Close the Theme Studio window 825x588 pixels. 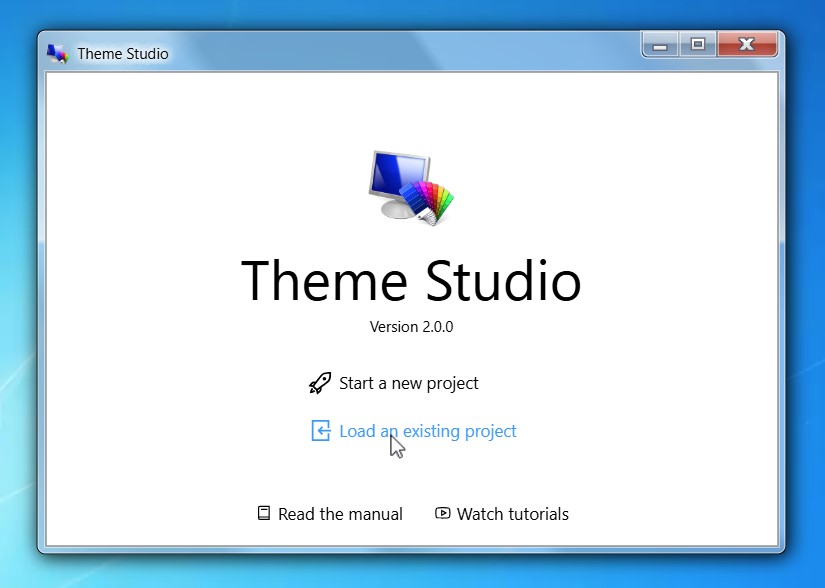pos(747,44)
